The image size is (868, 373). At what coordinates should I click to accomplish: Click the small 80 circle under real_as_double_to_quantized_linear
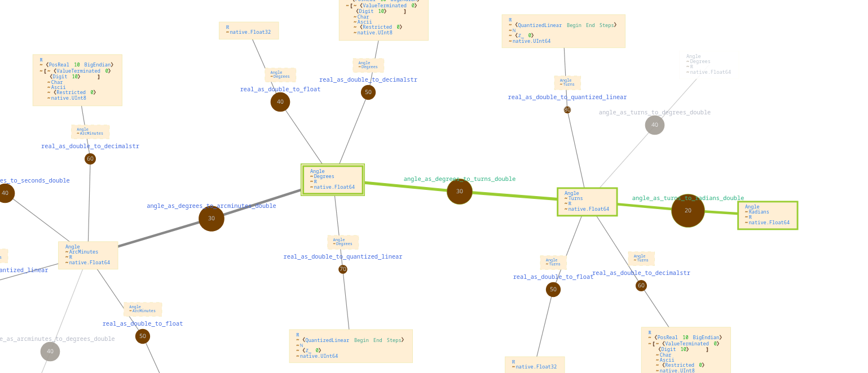coord(567,110)
